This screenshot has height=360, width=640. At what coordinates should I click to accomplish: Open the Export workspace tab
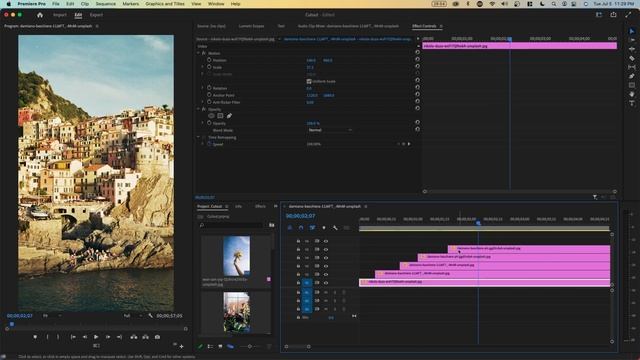(96, 15)
